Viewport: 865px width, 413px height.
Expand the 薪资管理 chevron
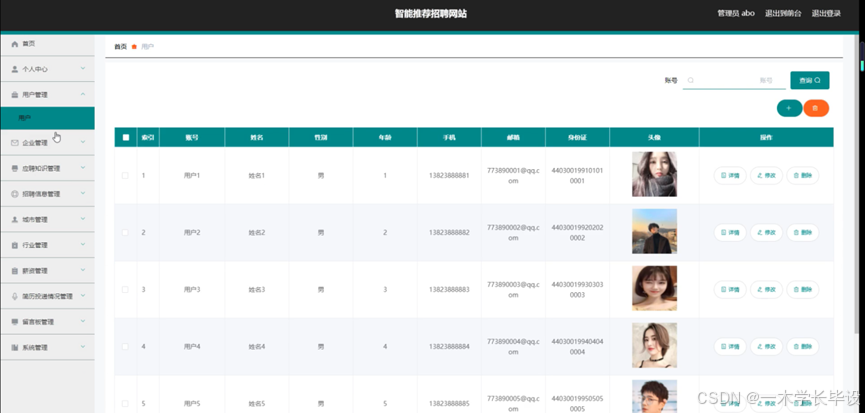pyautogui.click(x=83, y=270)
